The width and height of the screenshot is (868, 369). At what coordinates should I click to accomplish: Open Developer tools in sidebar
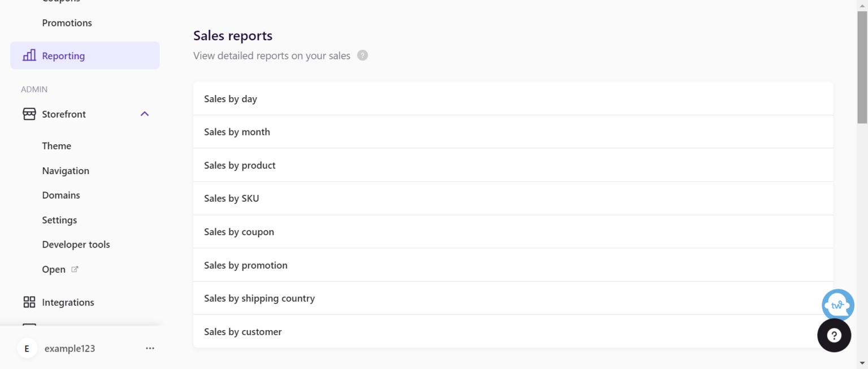click(76, 245)
